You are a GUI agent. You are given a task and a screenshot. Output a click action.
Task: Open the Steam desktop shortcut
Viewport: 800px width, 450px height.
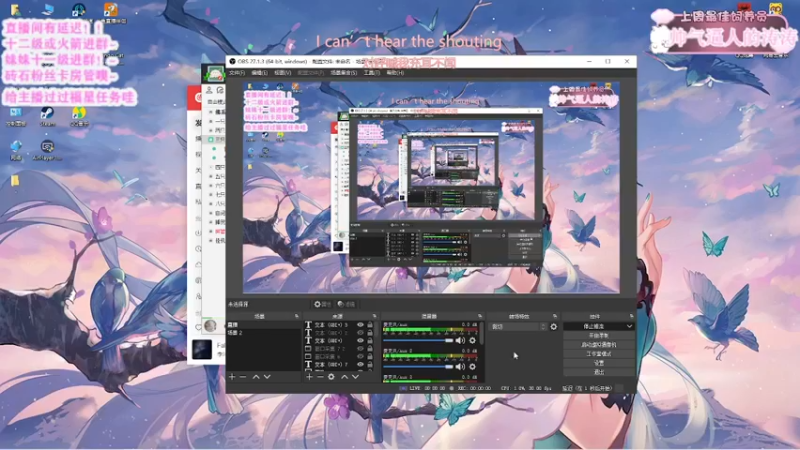click(47, 116)
